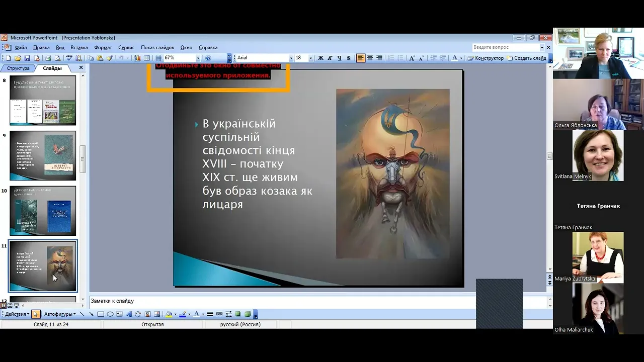
Task: Click the New presentation icon
Action: (x=8, y=58)
